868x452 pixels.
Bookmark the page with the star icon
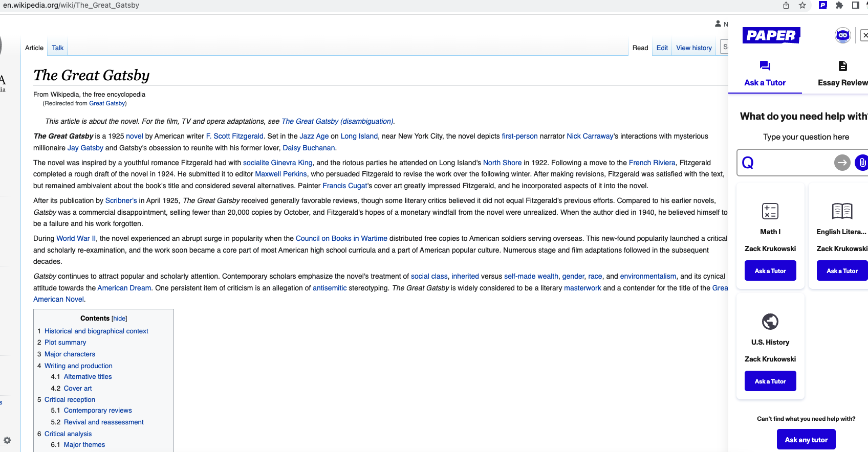click(x=802, y=5)
